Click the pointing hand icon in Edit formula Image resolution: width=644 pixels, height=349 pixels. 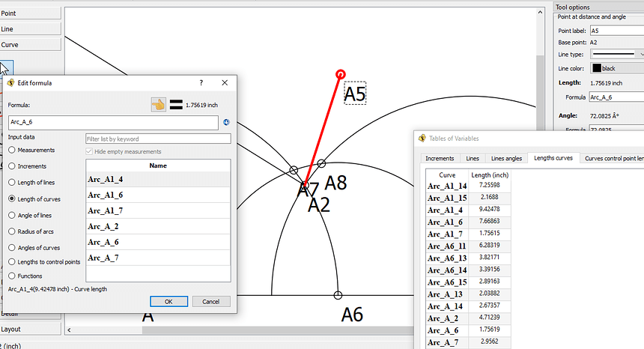coord(159,105)
